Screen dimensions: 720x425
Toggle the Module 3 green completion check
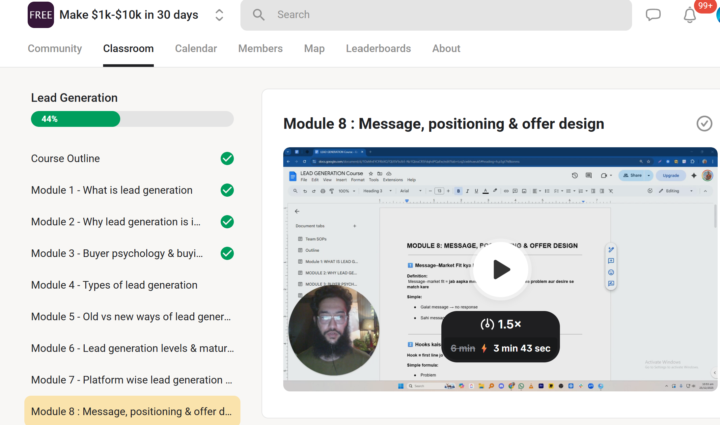click(227, 253)
